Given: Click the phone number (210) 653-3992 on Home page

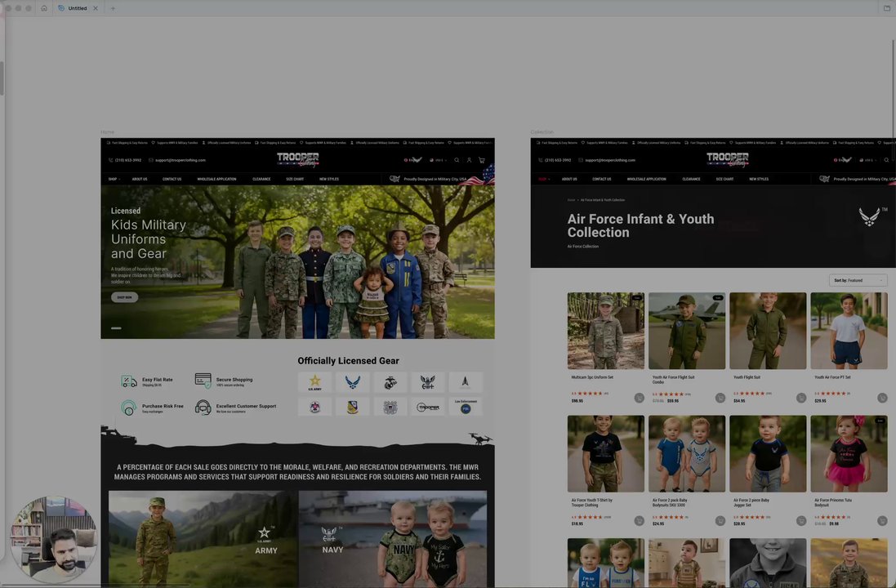Looking at the screenshot, I should coord(125,160).
